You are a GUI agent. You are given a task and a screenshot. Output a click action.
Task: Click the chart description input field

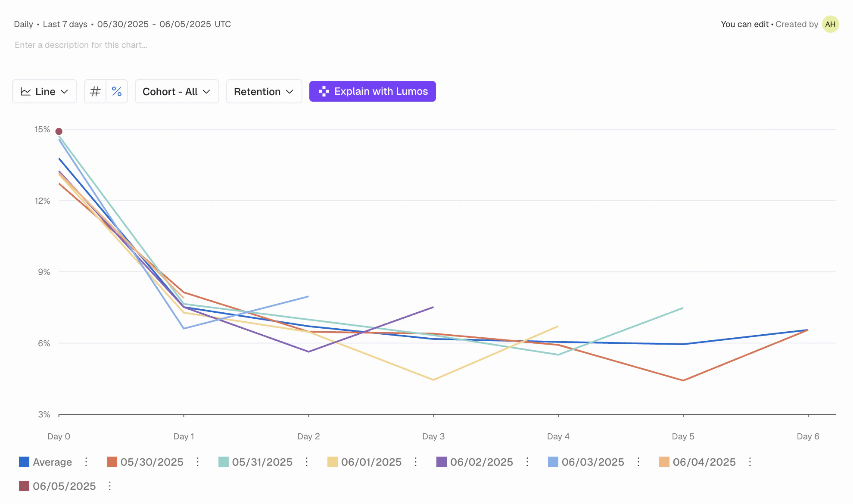[x=81, y=45]
